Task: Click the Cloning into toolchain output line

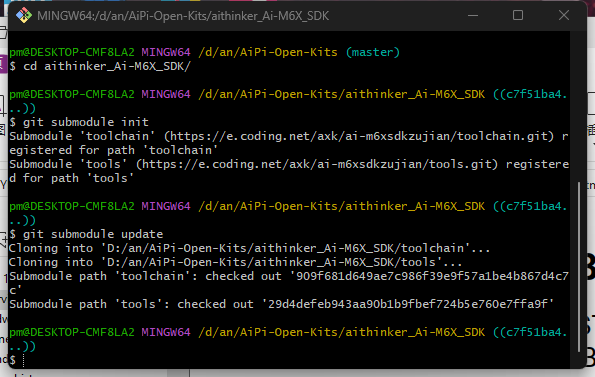Action: (249, 248)
